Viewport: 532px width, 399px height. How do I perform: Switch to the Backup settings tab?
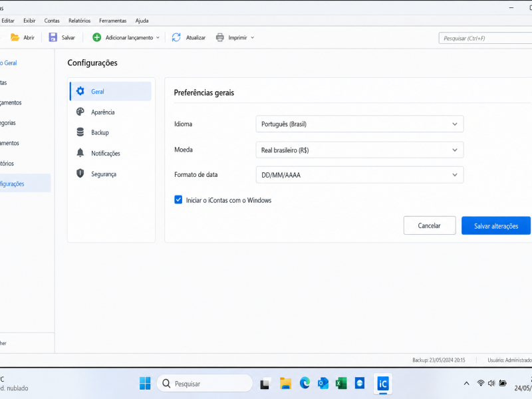click(110, 132)
